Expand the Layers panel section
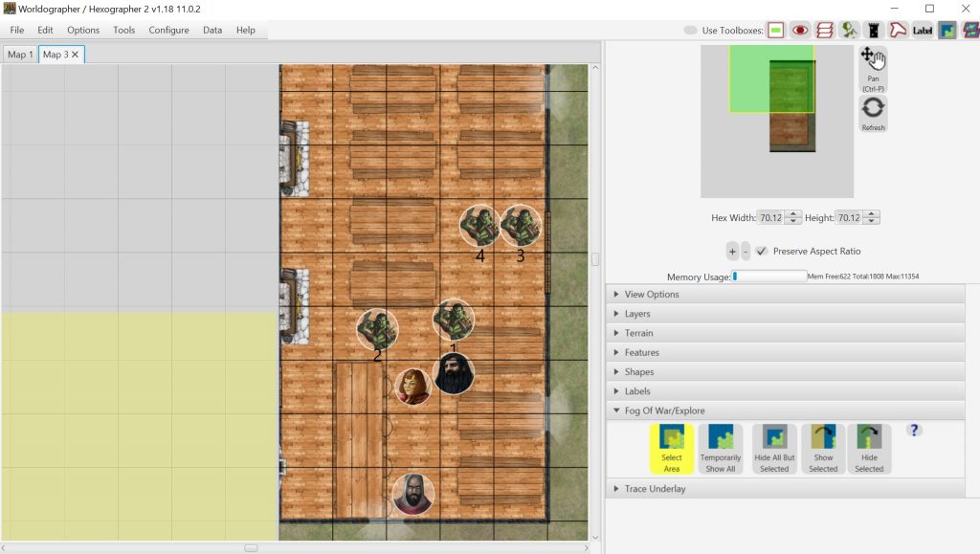The width and height of the screenshot is (980, 554). [x=636, y=314]
